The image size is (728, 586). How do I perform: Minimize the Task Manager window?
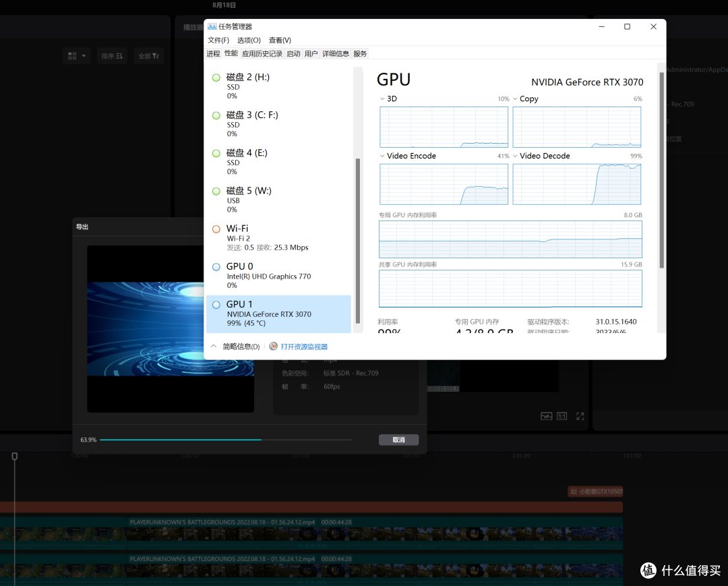pos(601,27)
